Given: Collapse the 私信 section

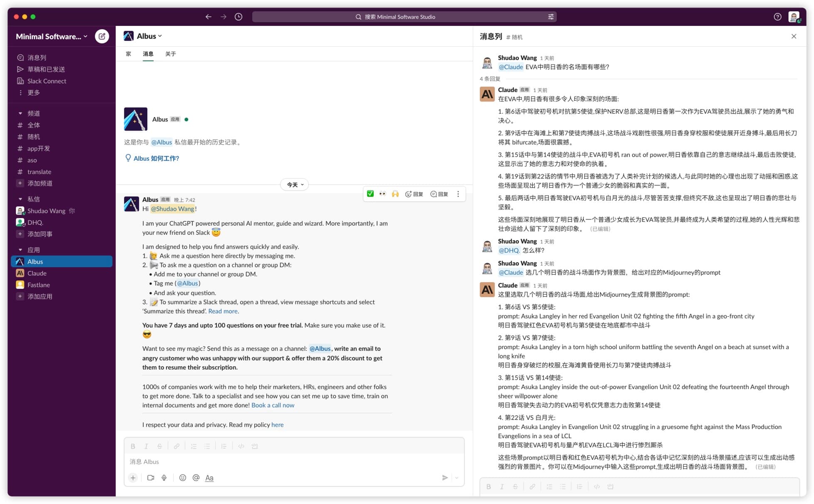Looking at the screenshot, I should point(20,199).
